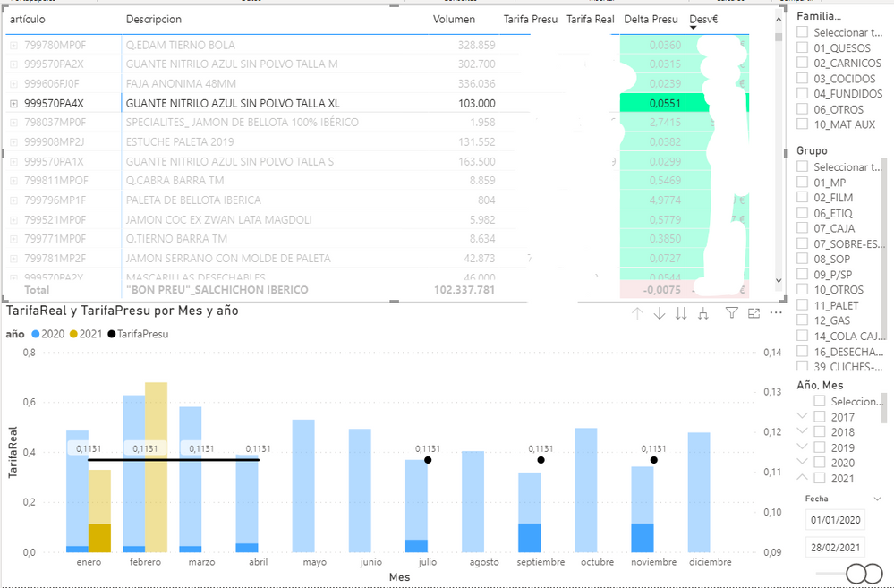Expand row 999908MP2J
The height and width of the screenshot is (588, 894).
pyautogui.click(x=13, y=142)
